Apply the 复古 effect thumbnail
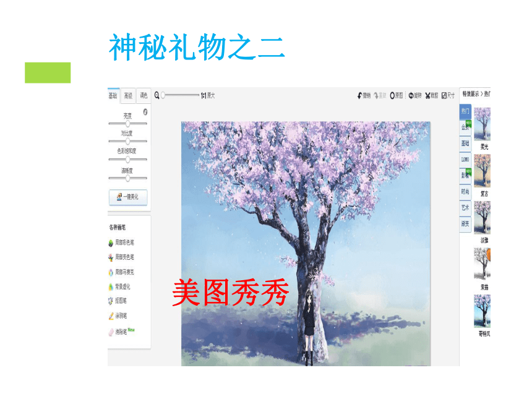This screenshot has height=399, width=532. pos(482,171)
